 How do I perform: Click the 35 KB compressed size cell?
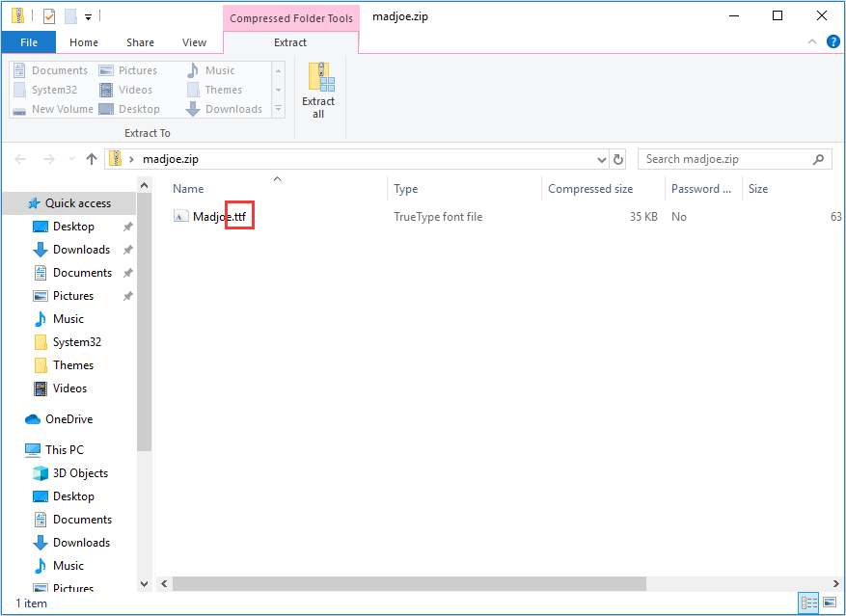[x=643, y=217]
